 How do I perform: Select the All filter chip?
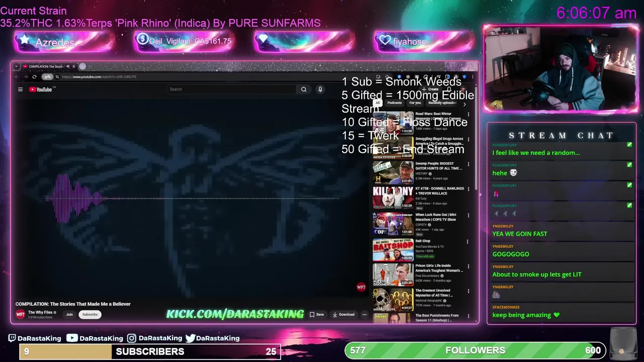[x=377, y=103]
